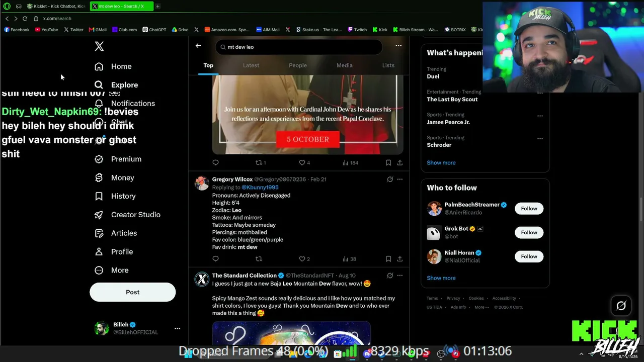The width and height of the screenshot is (644, 362).
Task: Open search options three-dot menu
Action: point(398,46)
